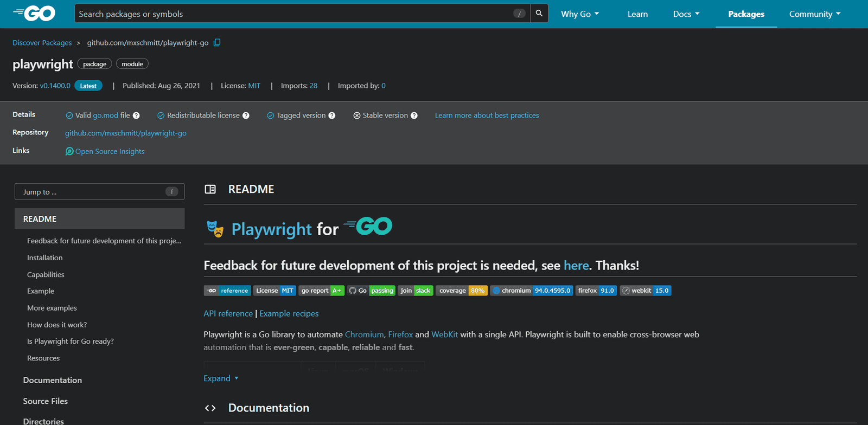Jump to the Capabilities section
Screen dimensions: 868x425
point(46,274)
